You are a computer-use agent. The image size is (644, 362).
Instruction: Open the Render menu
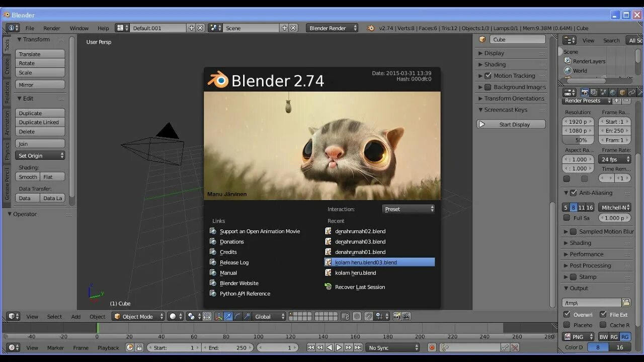[x=52, y=28]
